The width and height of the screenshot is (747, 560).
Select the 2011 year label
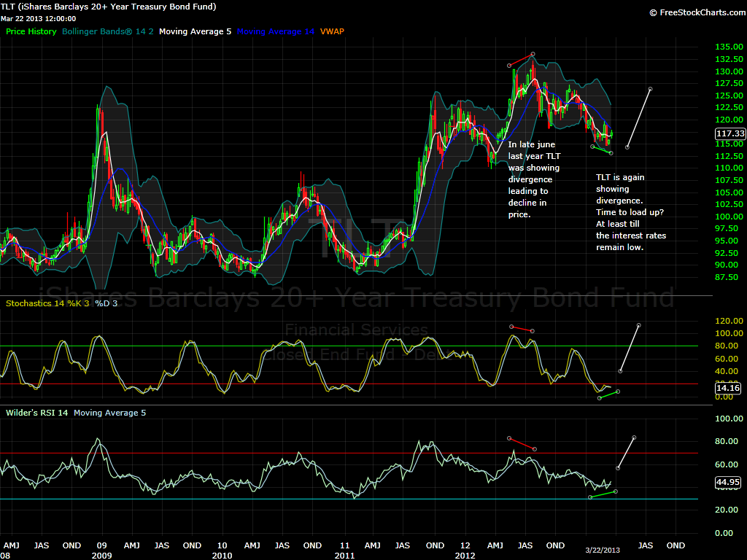point(344,556)
